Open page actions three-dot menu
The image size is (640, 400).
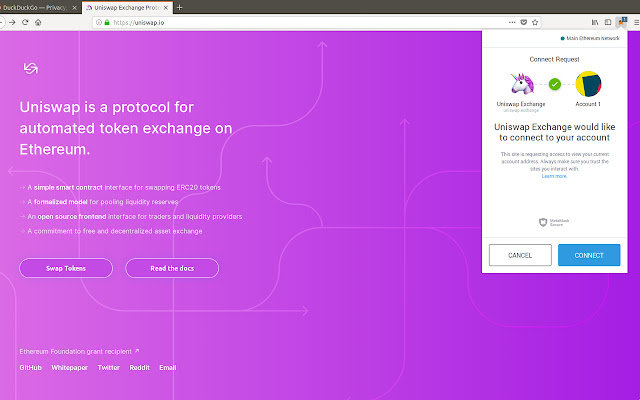point(512,22)
